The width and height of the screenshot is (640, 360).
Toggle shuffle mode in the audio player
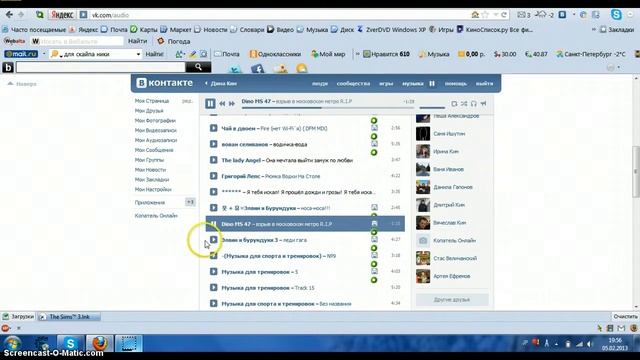[x=464, y=104]
